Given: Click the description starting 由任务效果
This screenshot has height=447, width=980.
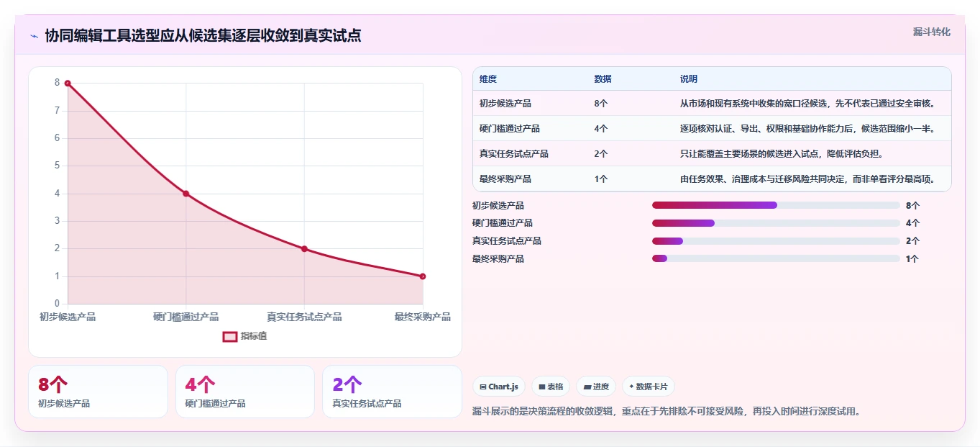Looking at the screenshot, I should pos(808,179).
